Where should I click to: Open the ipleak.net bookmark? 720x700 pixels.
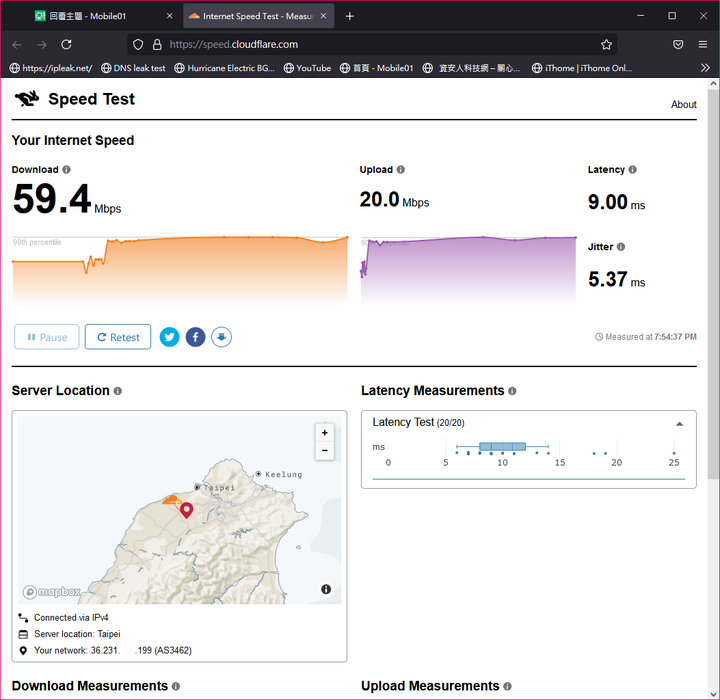tap(51, 68)
